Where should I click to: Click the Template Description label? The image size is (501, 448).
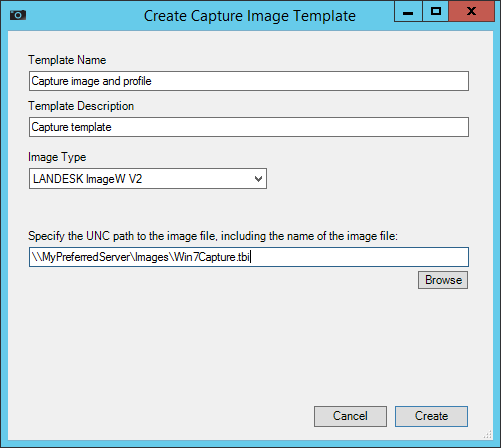[81, 106]
